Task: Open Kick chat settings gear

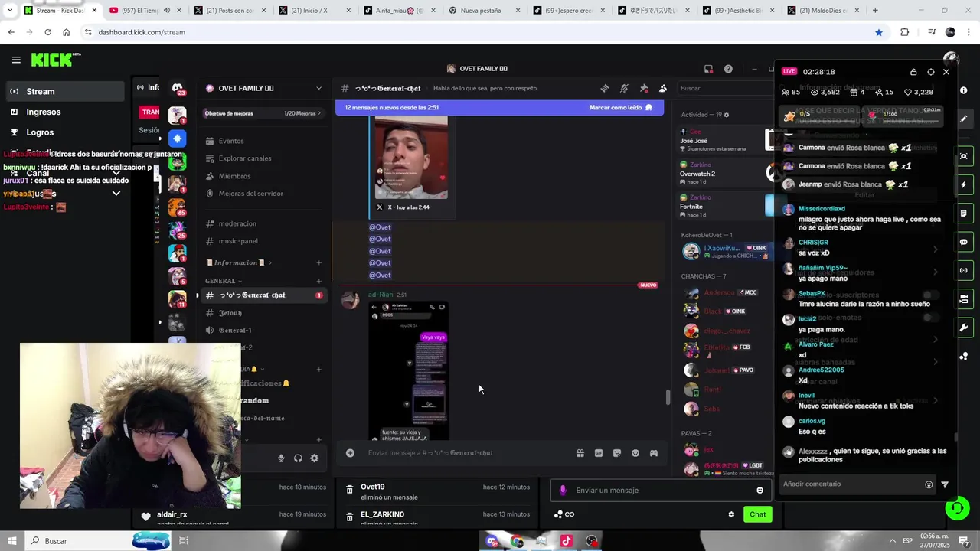Action: (731, 514)
